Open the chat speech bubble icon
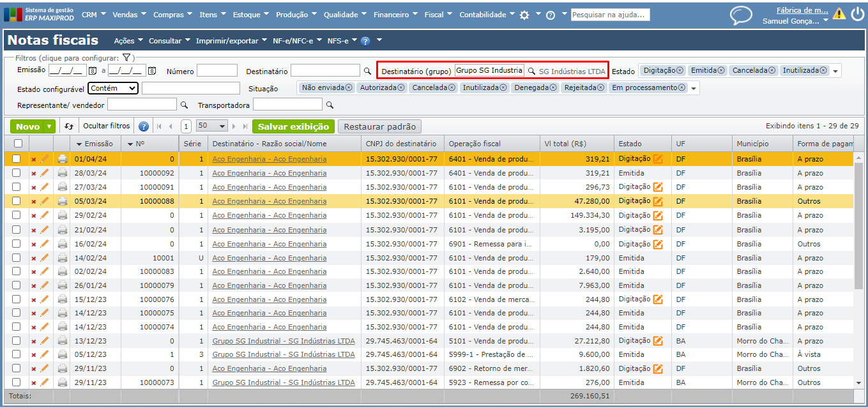The image size is (868, 408). [x=741, y=15]
